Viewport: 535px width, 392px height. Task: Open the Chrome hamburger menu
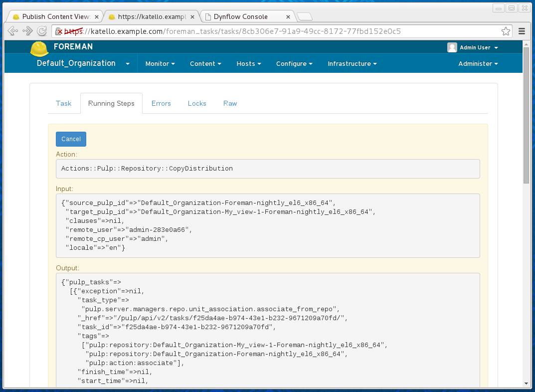click(522, 31)
